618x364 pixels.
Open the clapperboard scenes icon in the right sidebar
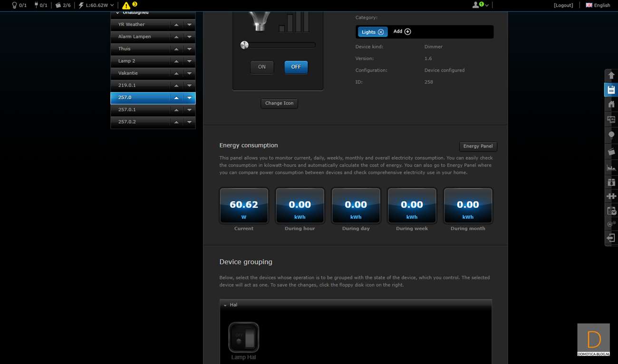click(611, 152)
